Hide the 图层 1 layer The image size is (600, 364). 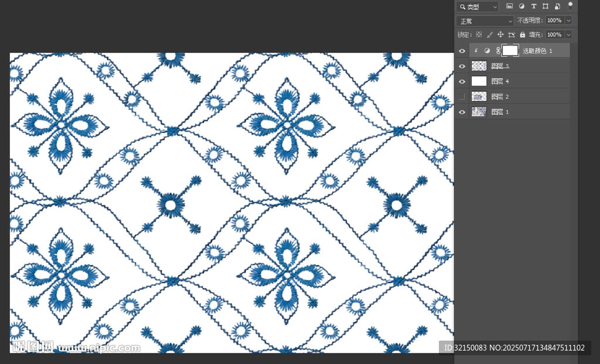pos(462,112)
